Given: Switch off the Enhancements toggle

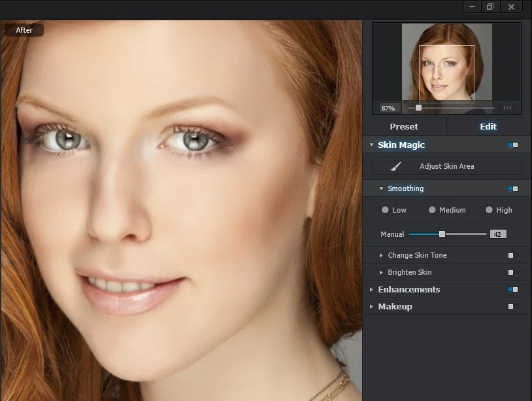Looking at the screenshot, I should point(512,289).
